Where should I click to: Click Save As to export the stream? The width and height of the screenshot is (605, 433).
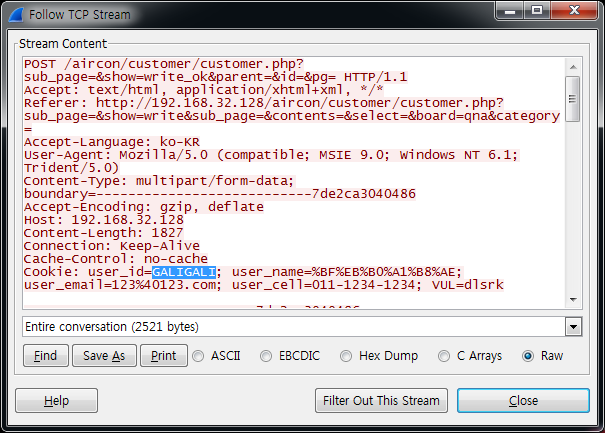[104, 356]
